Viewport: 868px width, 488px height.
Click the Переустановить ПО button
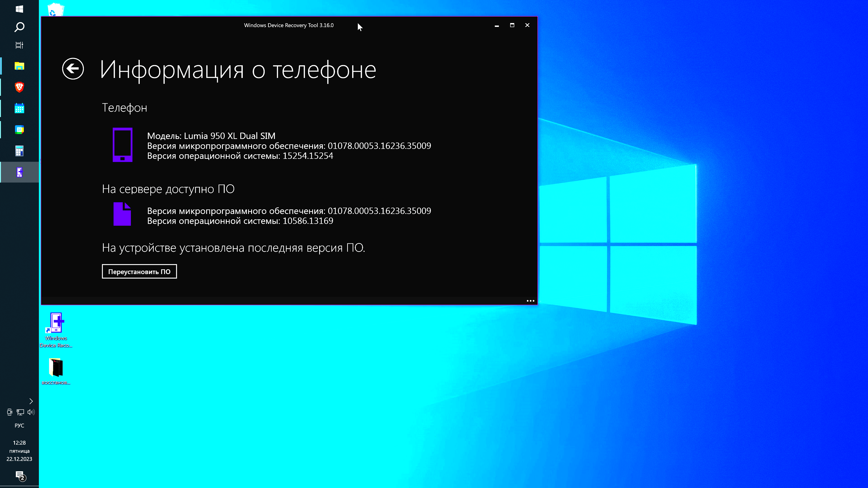coord(139,271)
